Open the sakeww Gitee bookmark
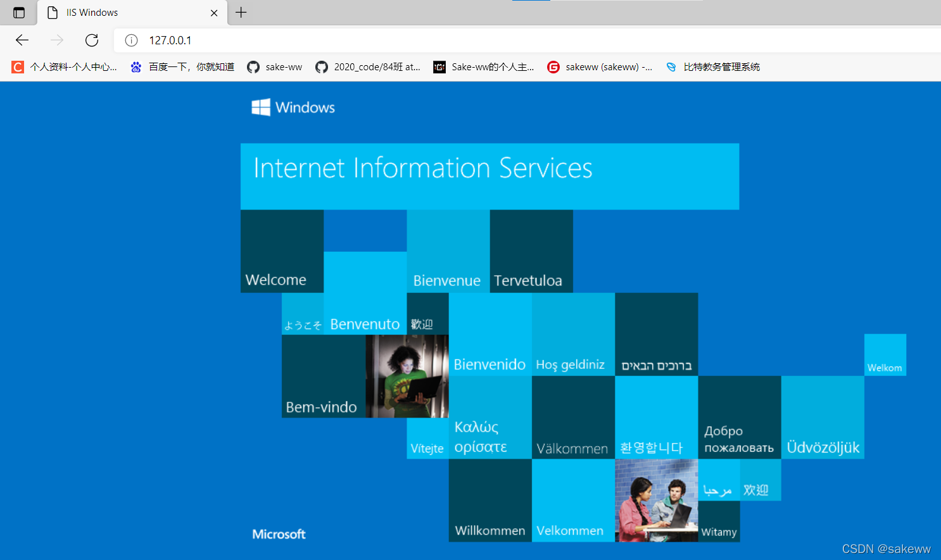This screenshot has height=560, width=941. [600, 67]
